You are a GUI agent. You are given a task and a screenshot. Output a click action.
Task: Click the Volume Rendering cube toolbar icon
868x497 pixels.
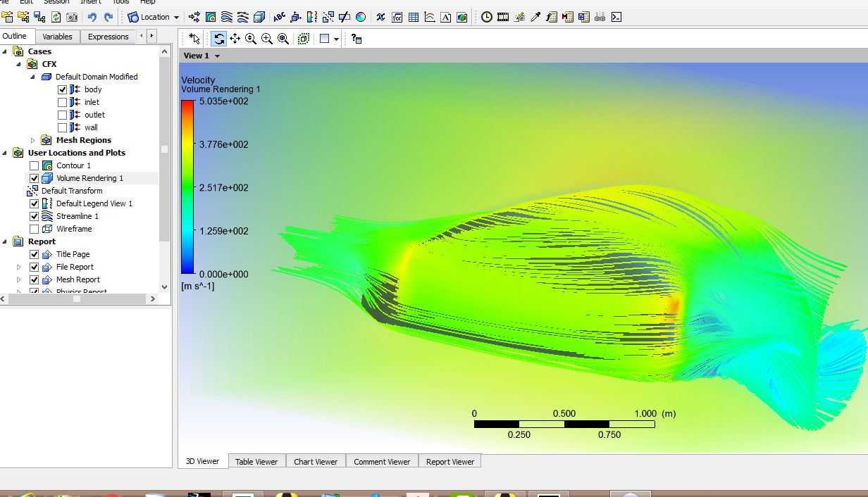point(259,17)
